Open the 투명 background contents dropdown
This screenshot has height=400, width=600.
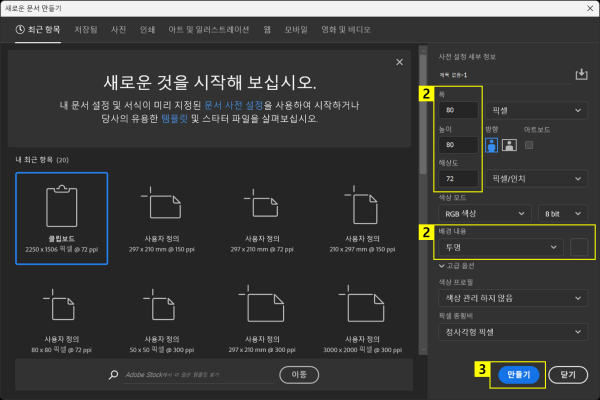click(x=501, y=247)
